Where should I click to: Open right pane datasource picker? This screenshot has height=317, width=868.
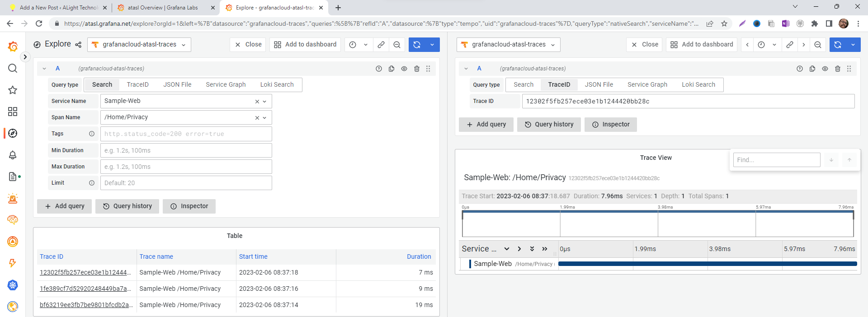(x=509, y=45)
